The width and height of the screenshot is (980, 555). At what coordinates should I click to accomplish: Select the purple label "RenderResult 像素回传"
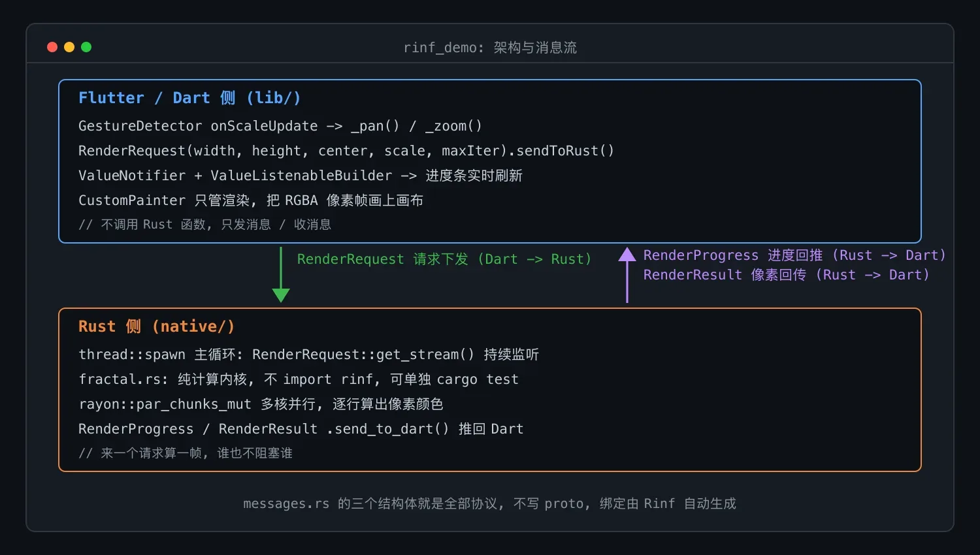(787, 275)
